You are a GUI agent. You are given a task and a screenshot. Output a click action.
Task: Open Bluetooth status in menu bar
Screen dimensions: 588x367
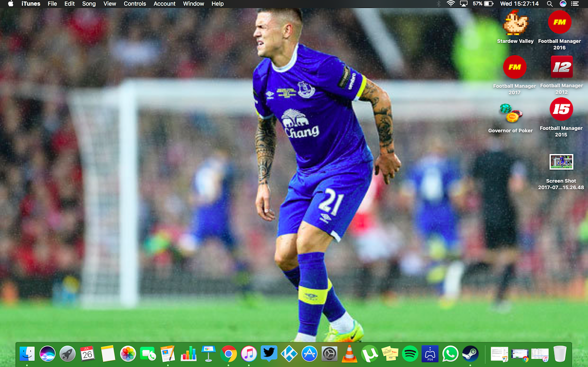pos(439,4)
